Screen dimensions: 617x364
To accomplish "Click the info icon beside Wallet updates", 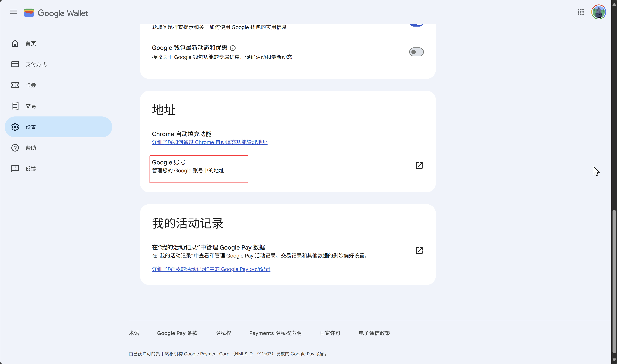I will [232, 48].
